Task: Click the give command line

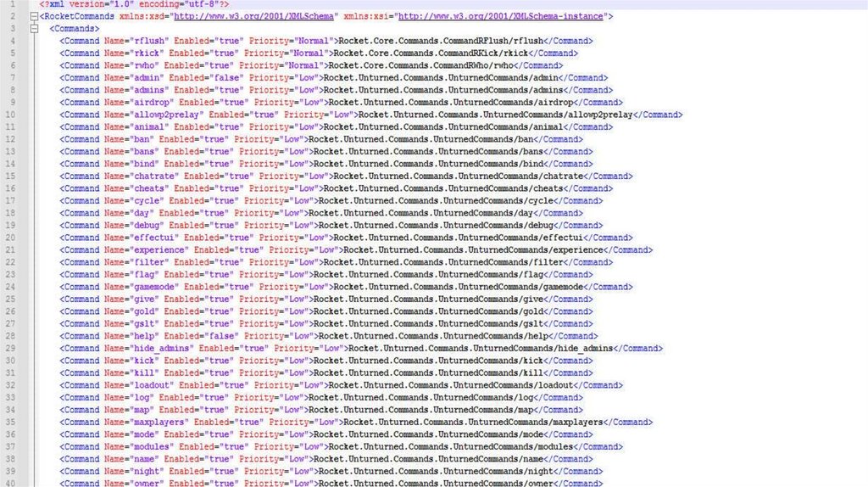Action: [x=326, y=299]
